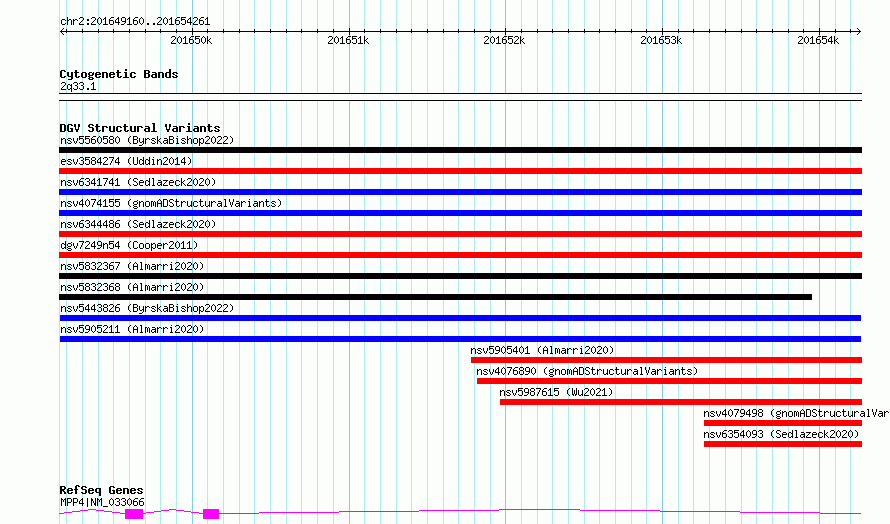890x524 pixels.
Task: Click the 201652k ruler position
Action: (x=504, y=40)
